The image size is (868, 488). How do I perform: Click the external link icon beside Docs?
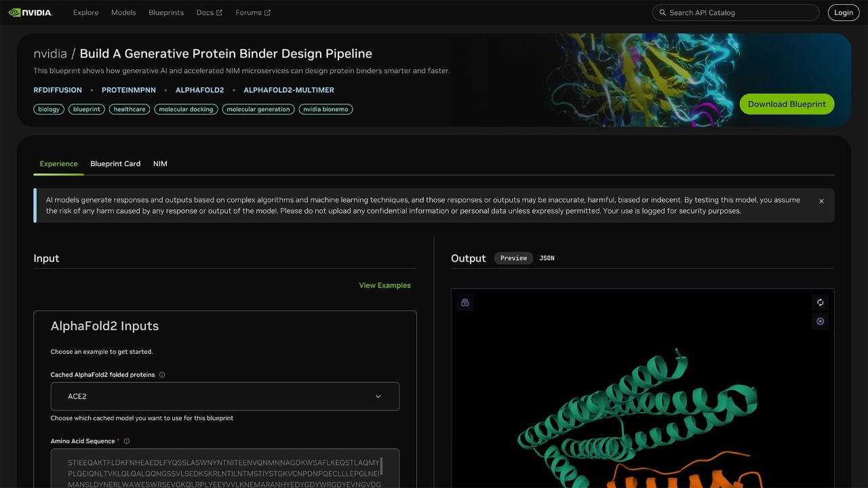(219, 12)
